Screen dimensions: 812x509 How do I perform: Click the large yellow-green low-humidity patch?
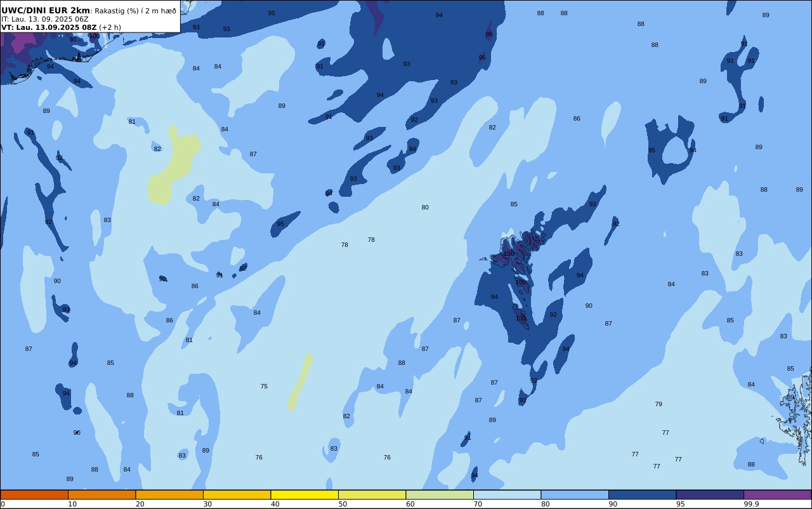coord(173,166)
